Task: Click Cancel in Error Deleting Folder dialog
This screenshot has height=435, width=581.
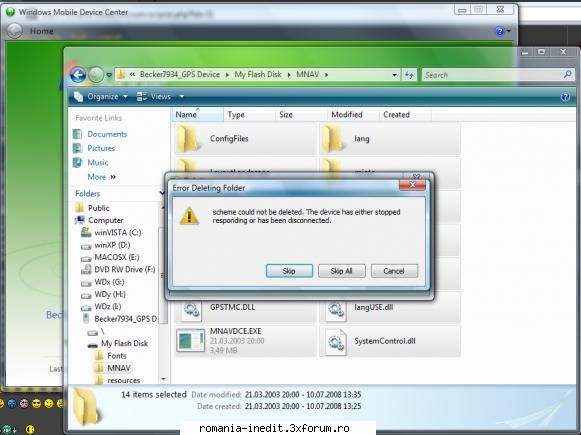Action: pyautogui.click(x=394, y=271)
